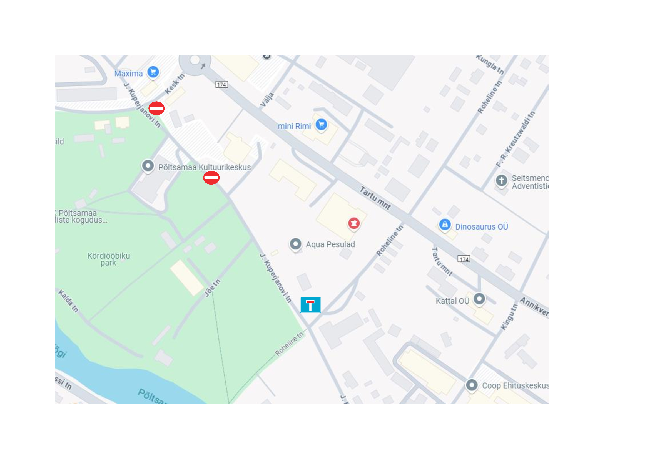This screenshot has height=459, width=650.
Task: Click the Maxima shopping cart marker
Action: tap(153, 72)
